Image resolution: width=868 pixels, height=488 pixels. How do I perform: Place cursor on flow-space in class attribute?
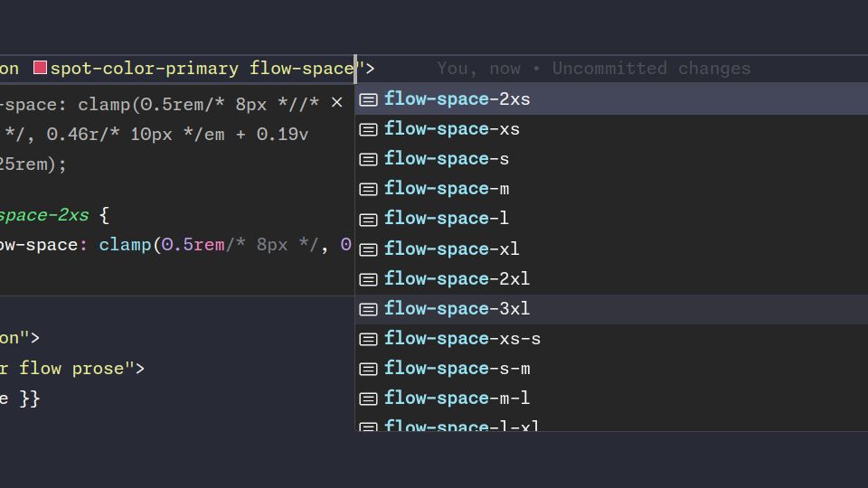(x=301, y=69)
